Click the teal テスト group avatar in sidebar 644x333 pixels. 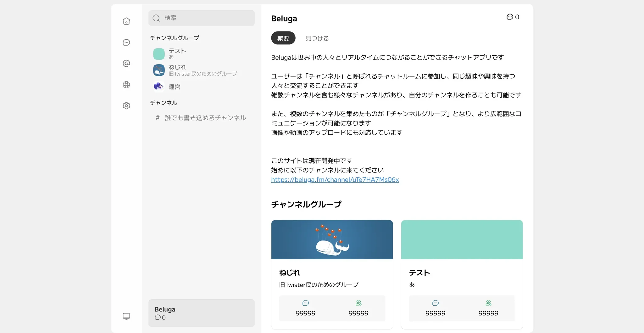pos(159,54)
